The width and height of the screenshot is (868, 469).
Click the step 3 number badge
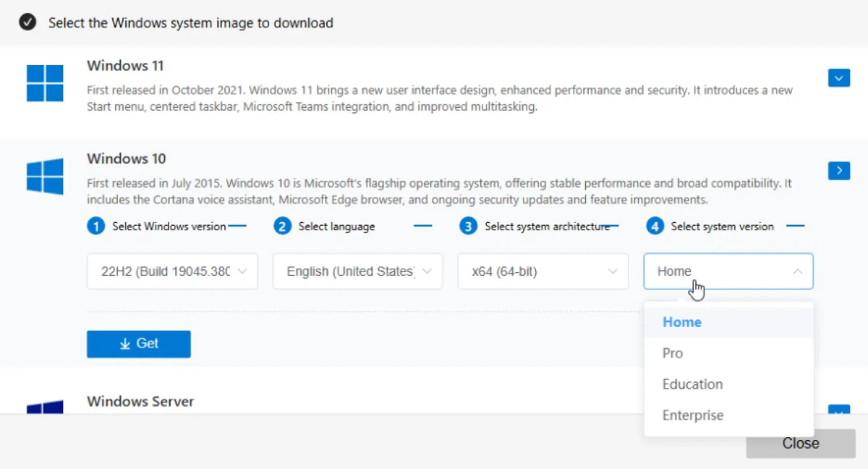point(468,227)
